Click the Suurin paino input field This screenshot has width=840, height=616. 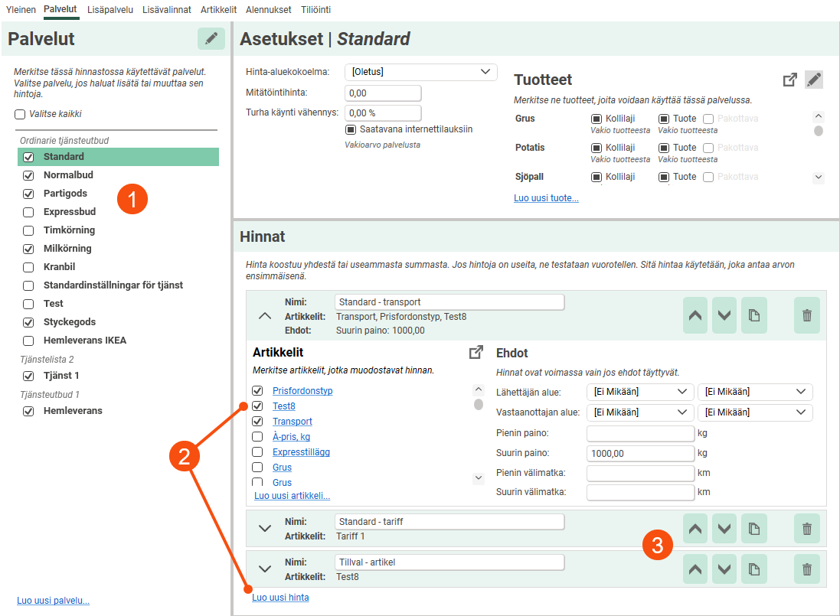pos(639,453)
